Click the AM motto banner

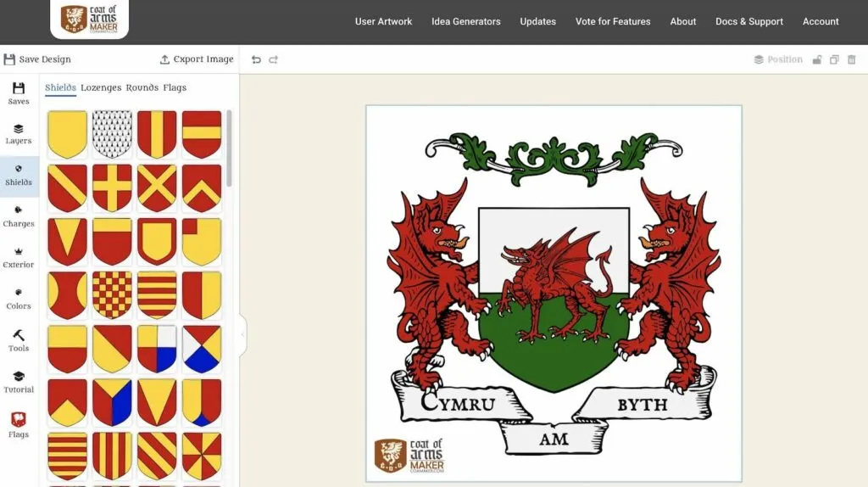(554, 439)
